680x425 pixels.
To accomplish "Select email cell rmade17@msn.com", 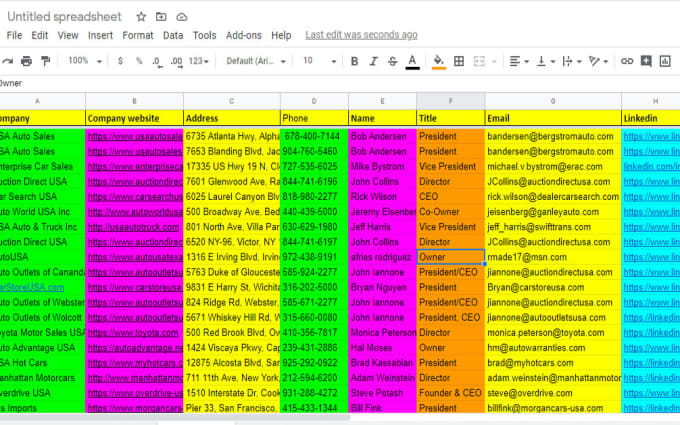I will 553,257.
